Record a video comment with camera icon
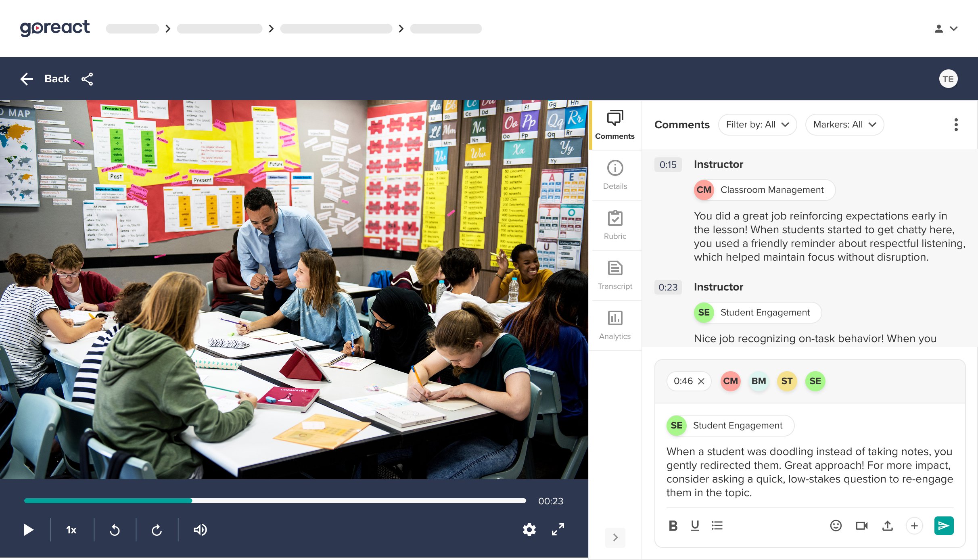The image size is (978, 560). tap(861, 525)
